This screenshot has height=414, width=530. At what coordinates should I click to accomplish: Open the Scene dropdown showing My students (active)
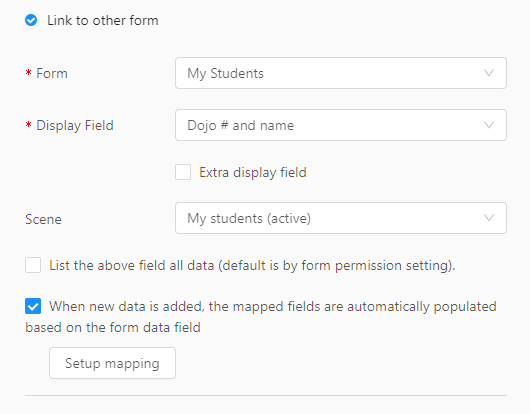tap(341, 218)
